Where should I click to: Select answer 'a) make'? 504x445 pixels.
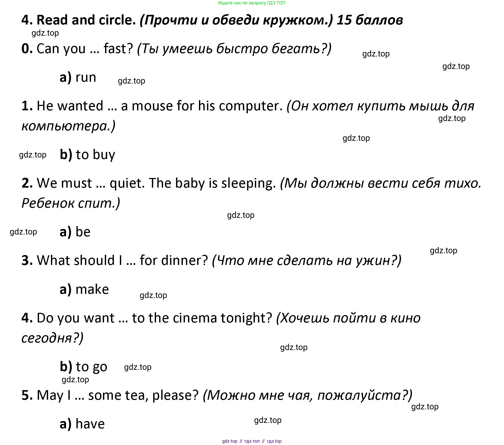tap(84, 289)
